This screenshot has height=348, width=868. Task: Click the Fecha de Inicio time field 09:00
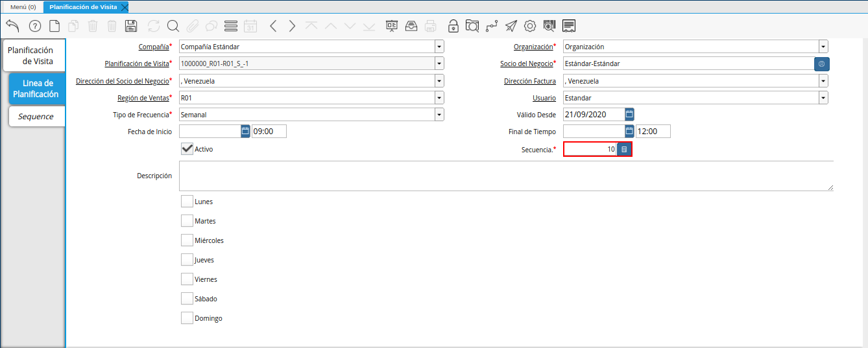(269, 132)
